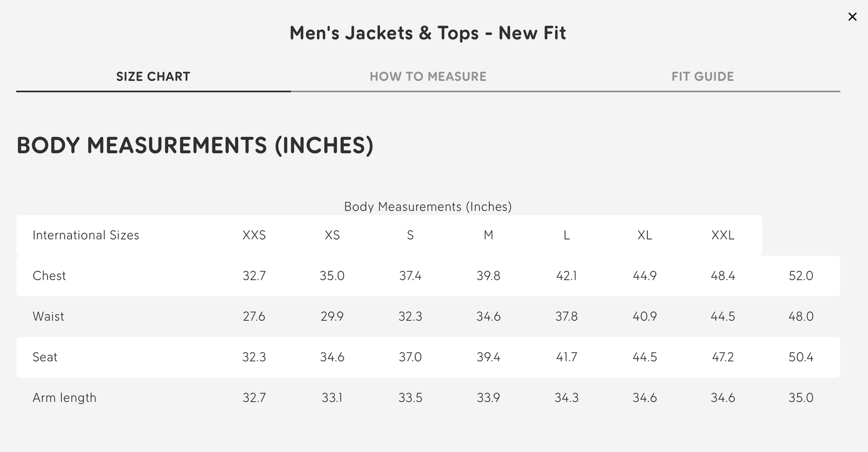This screenshot has height=452, width=868.
Task: Click the Seat row label
Action: (x=45, y=357)
